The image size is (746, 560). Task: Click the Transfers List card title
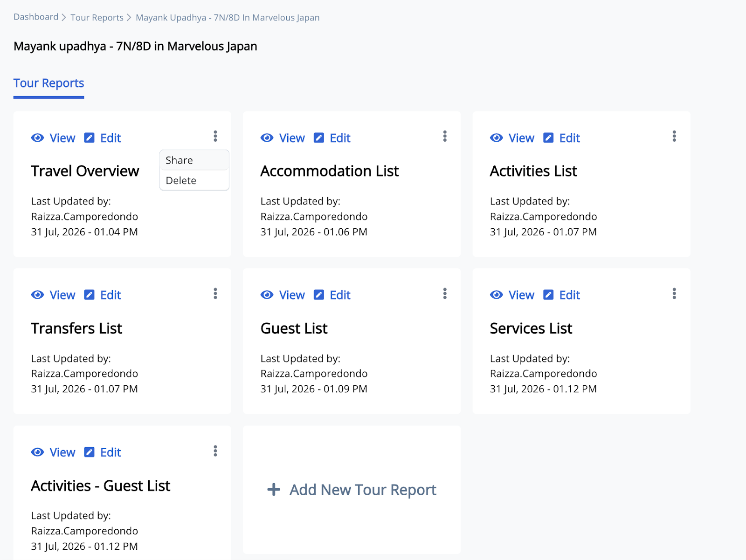[76, 328]
